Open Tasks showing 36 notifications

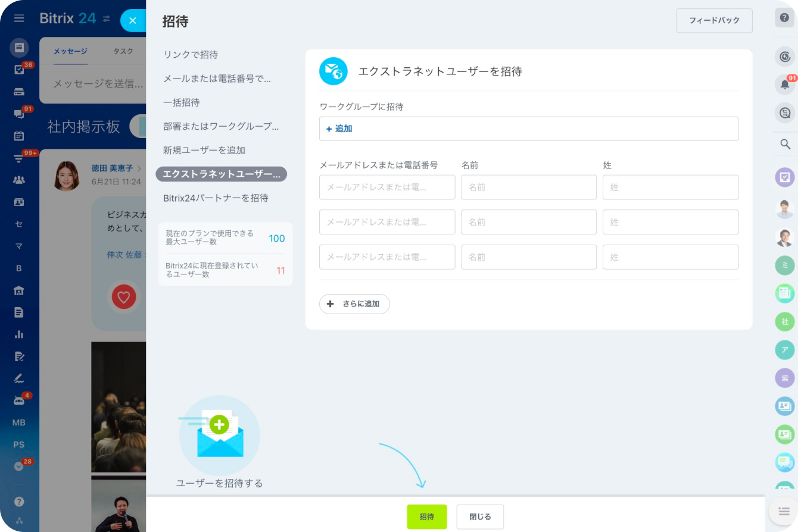[x=19, y=68]
